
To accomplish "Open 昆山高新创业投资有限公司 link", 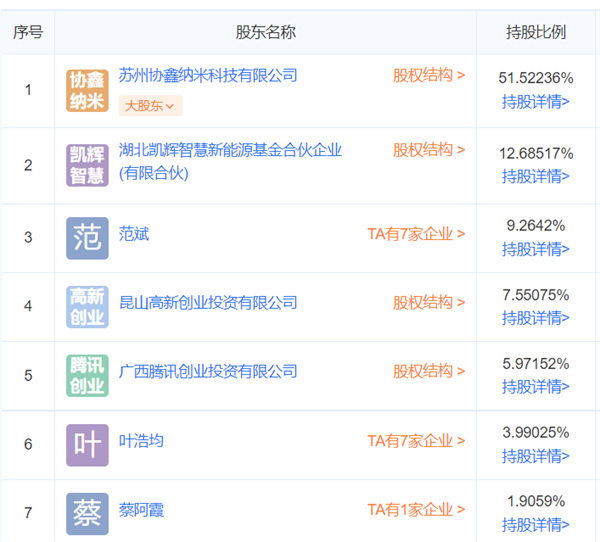I will [208, 302].
